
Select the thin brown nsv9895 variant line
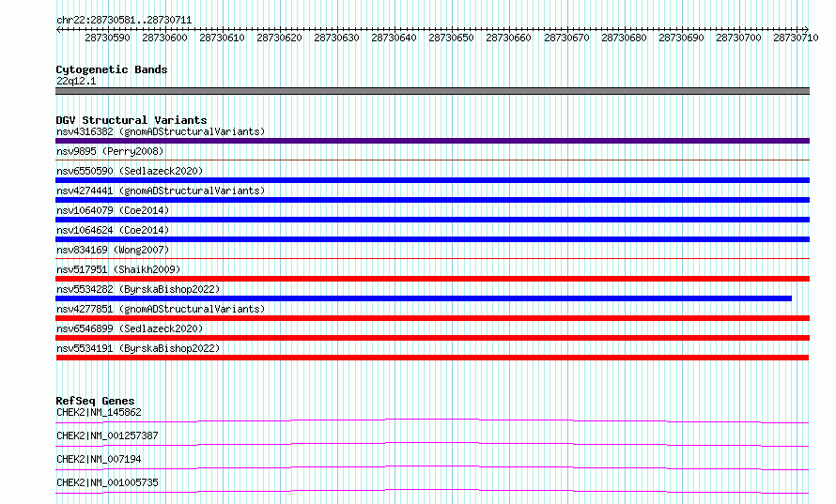pos(432,160)
